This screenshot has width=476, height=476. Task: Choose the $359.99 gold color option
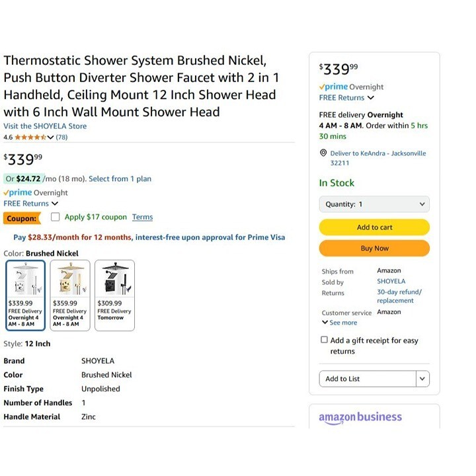point(69,294)
